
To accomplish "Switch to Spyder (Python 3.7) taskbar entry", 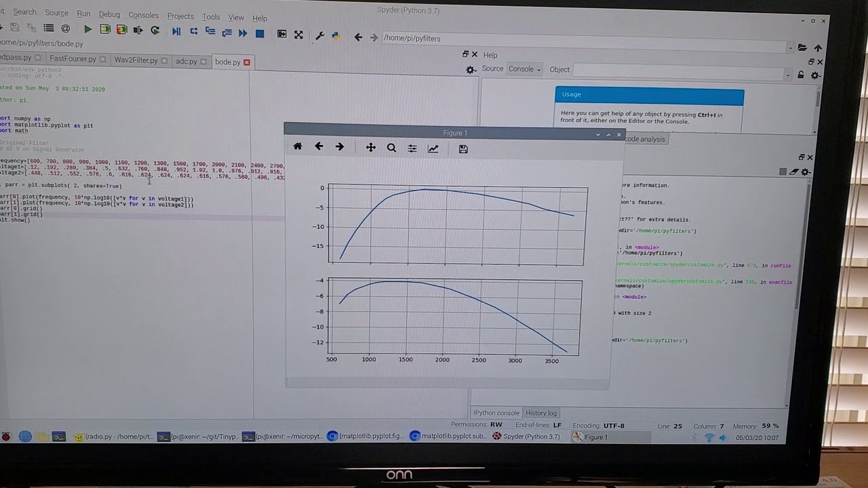I will pos(526,437).
